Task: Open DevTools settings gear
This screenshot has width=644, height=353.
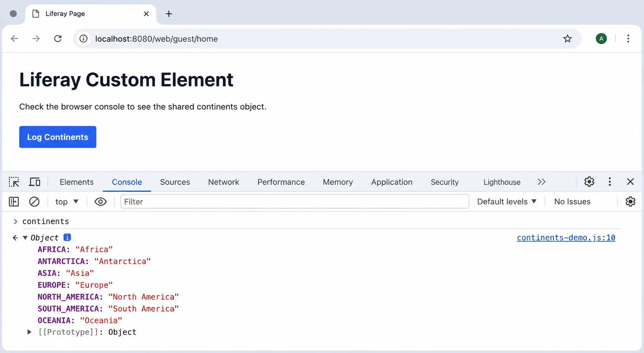Action: coord(589,182)
